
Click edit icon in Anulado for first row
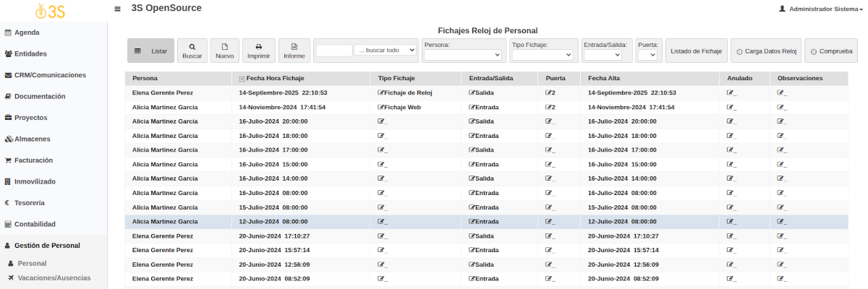point(731,93)
